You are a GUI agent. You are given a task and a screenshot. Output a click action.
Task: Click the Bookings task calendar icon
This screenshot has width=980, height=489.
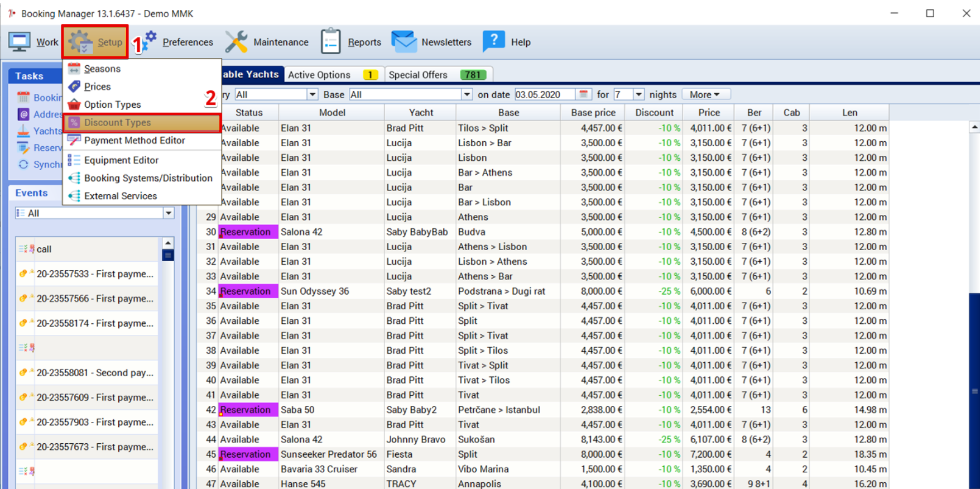coord(23,98)
